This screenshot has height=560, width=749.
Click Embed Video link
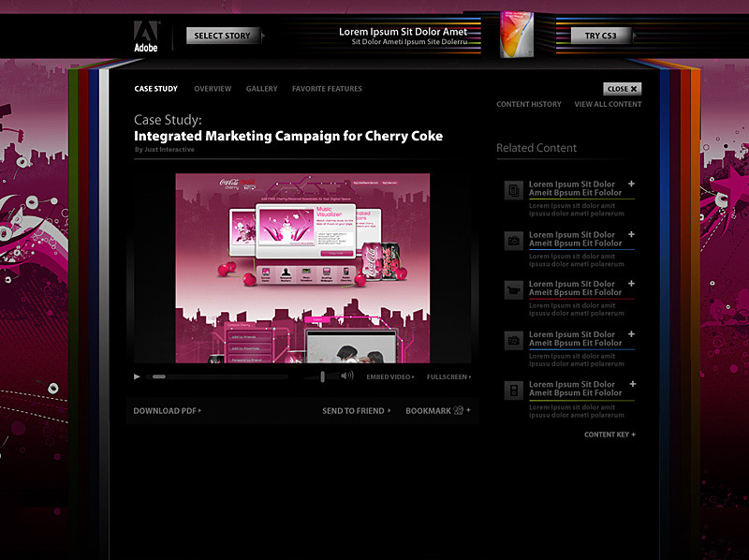pyautogui.click(x=390, y=377)
